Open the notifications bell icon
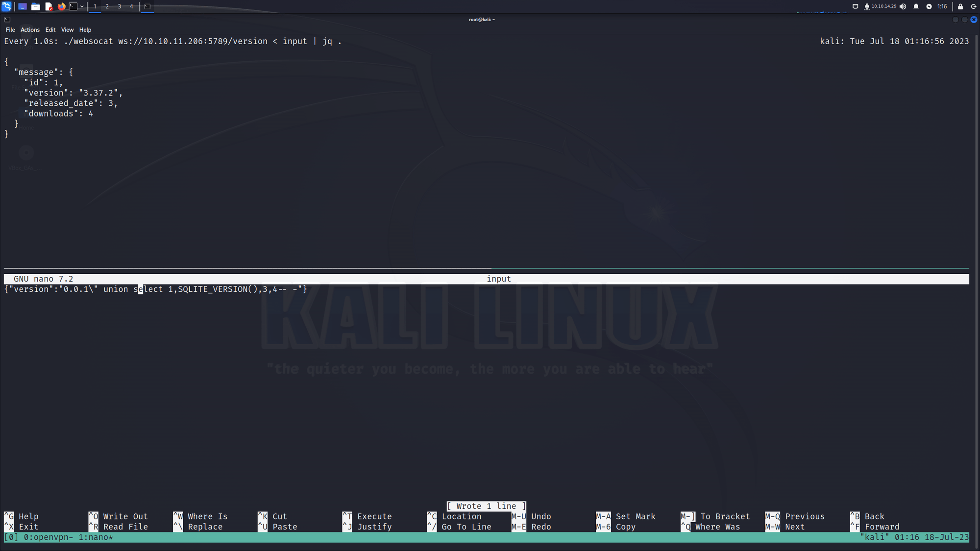The height and width of the screenshot is (551, 980). pyautogui.click(x=916, y=6)
